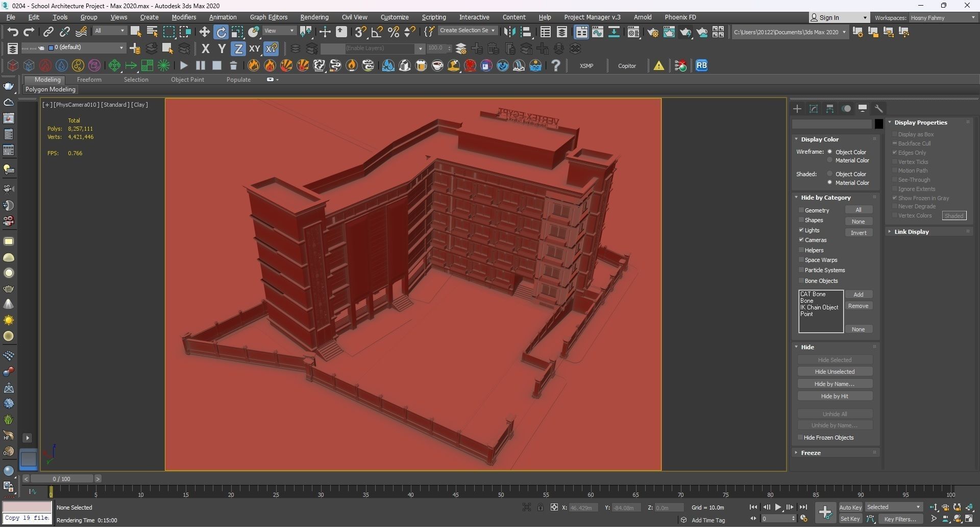Open the Create Selection Set dropdown
980x531 pixels.
coord(467,31)
